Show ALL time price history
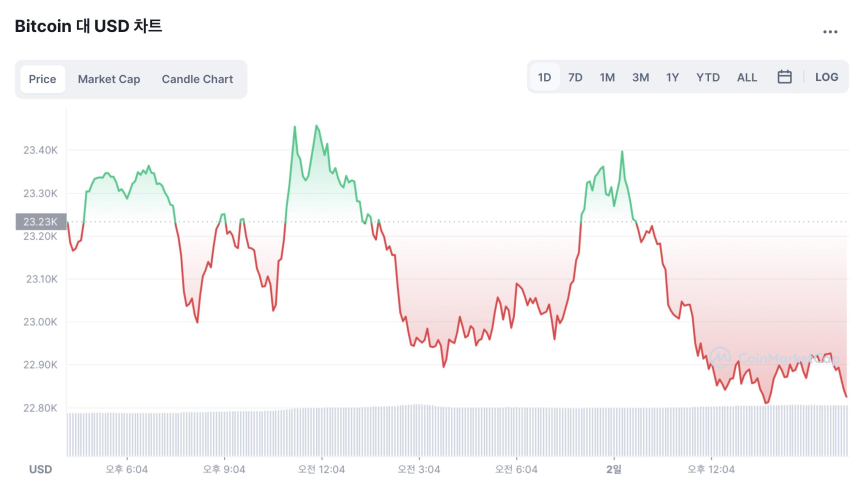 pos(747,77)
